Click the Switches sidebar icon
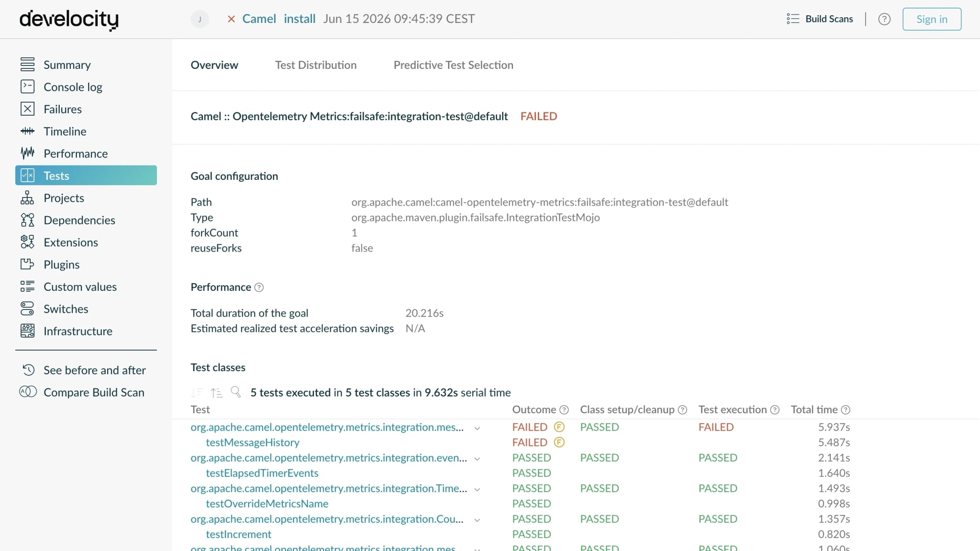 (27, 309)
